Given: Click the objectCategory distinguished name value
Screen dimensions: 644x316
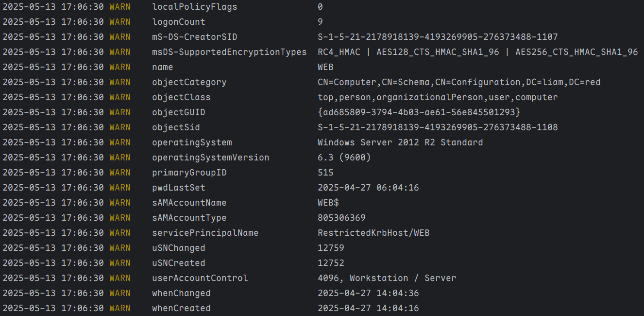Looking at the screenshot, I should point(459,82).
